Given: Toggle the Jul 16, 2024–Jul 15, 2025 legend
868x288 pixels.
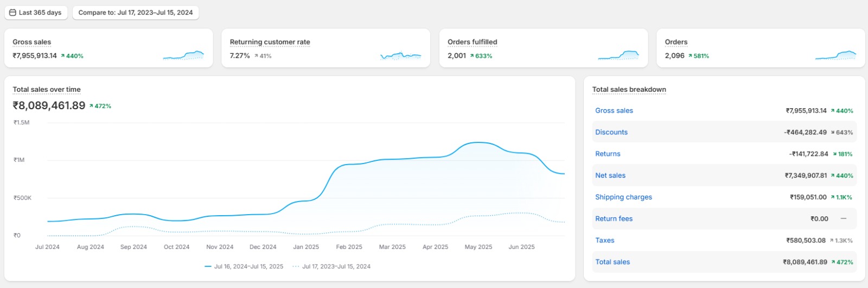Looking at the screenshot, I should point(244,266).
